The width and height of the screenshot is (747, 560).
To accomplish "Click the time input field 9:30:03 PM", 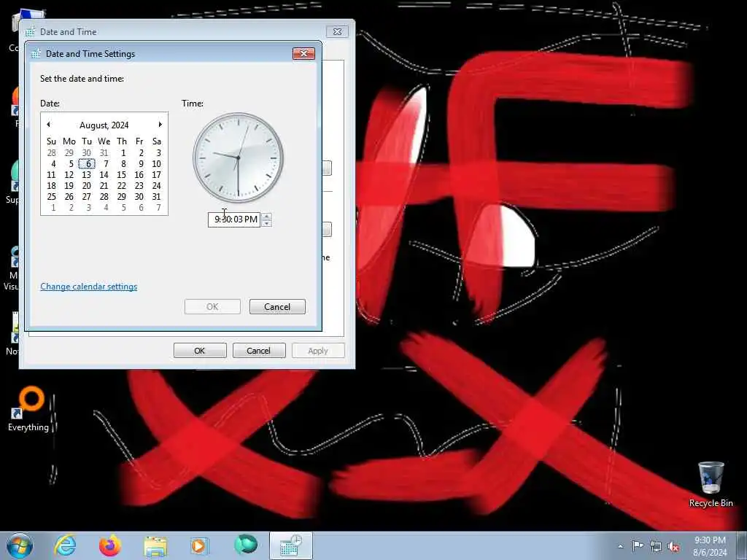I will (234, 219).
